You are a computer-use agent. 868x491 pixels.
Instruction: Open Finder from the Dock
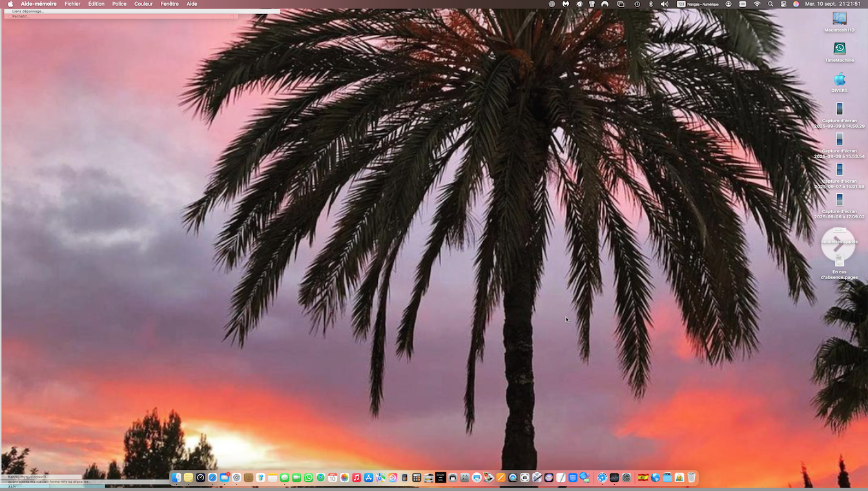click(x=176, y=477)
